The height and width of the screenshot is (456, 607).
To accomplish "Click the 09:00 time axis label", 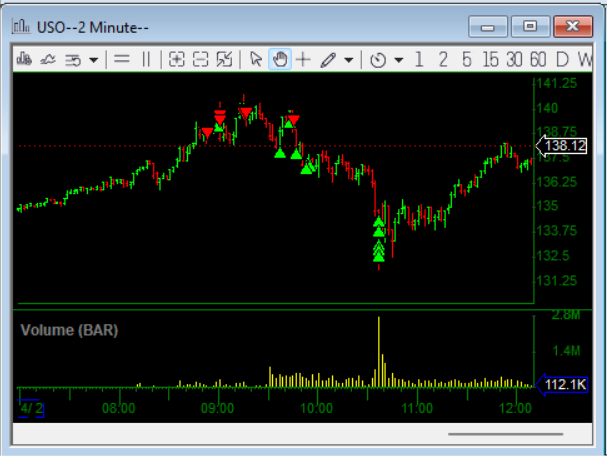I will (218, 408).
